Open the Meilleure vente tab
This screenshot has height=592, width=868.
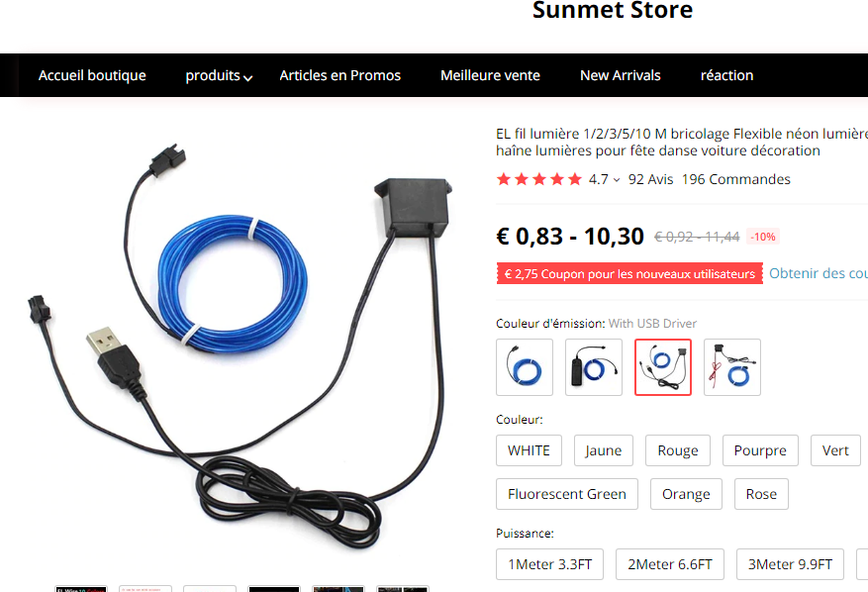[490, 75]
